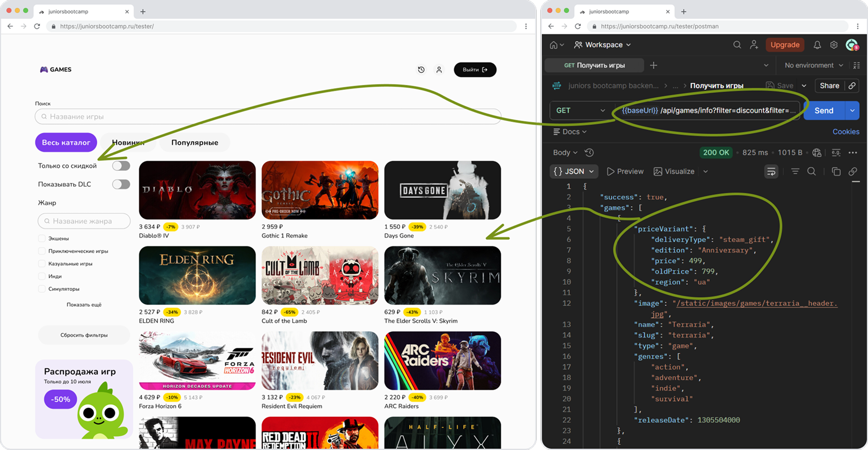
Task: Open the ELDEN RING game thumbnail
Action: tap(197, 275)
